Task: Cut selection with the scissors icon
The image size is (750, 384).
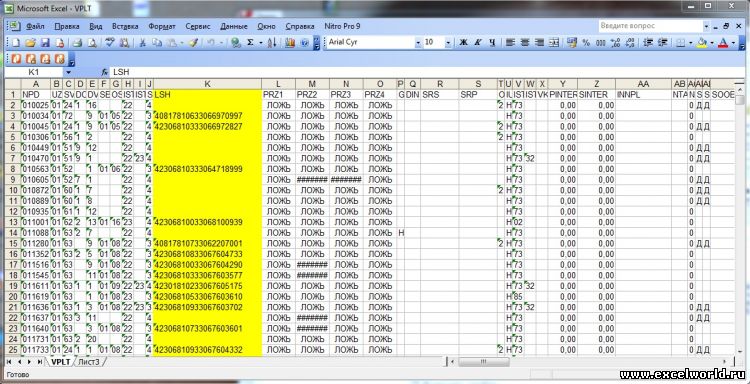Action: tap(142, 43)
